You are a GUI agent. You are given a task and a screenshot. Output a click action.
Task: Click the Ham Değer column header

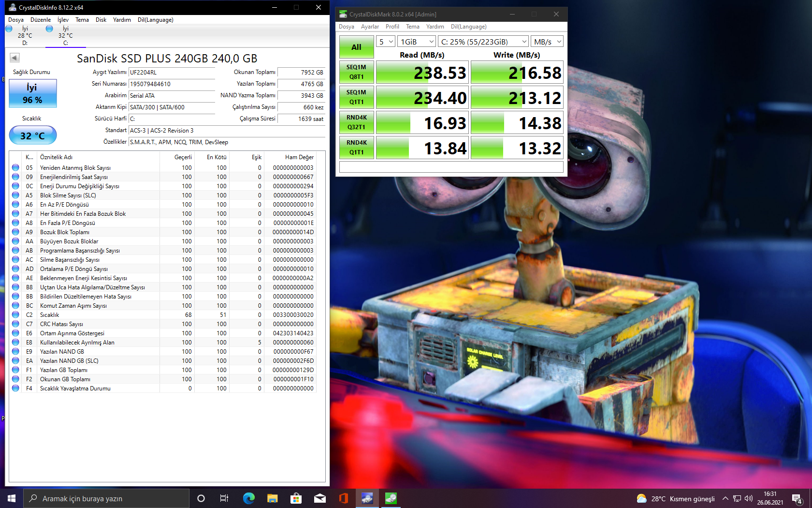290,157
